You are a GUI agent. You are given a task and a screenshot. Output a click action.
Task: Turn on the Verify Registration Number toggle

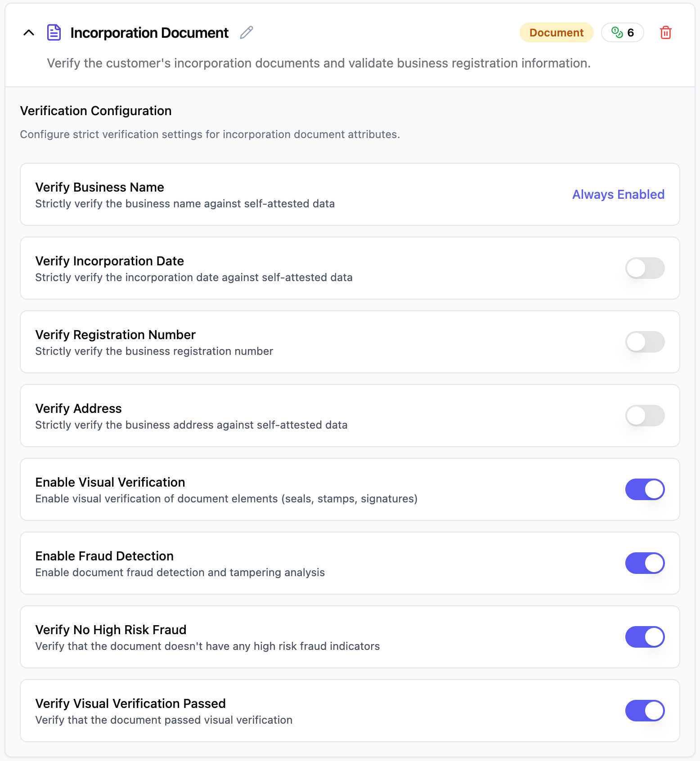pos(645,342)
